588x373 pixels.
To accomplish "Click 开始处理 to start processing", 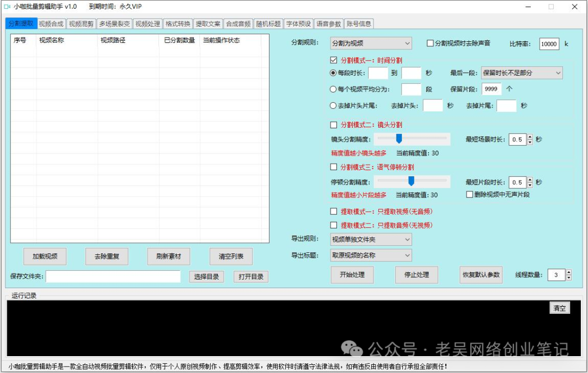I will pyautogui.click(x=351, y=275).
